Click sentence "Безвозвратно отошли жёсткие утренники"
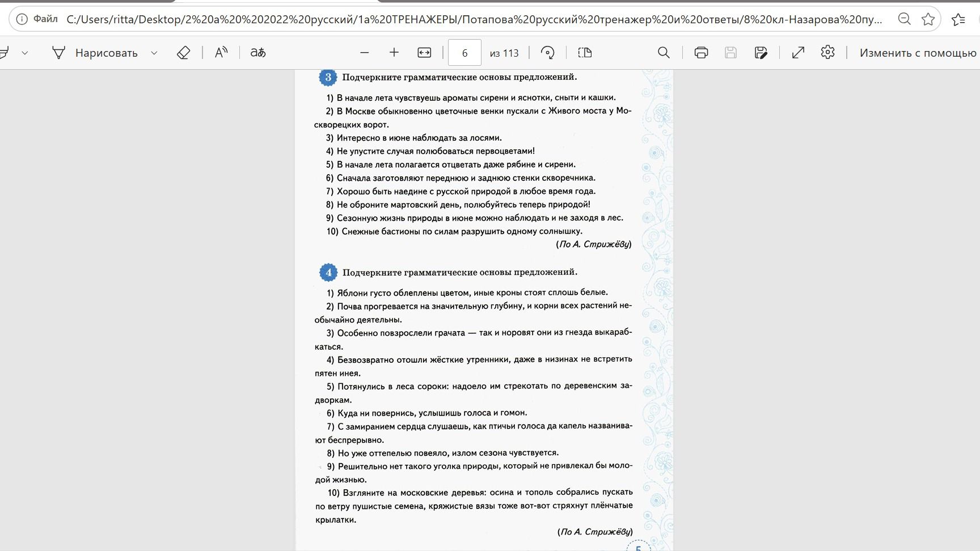This screenshot has width=980, height=551. point(474,366)
